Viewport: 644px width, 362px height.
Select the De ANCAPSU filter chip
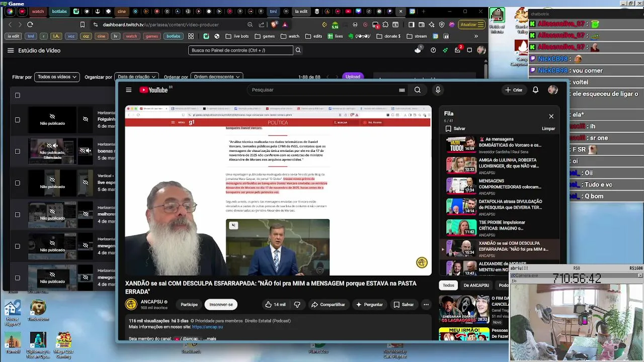[x=476, y=285]
